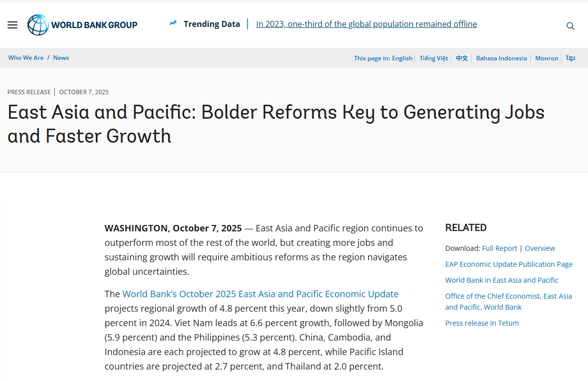This screenshot has height=381, width=588.
Task: Open World Bank in East Asia and Pacific
Action: 502,280
